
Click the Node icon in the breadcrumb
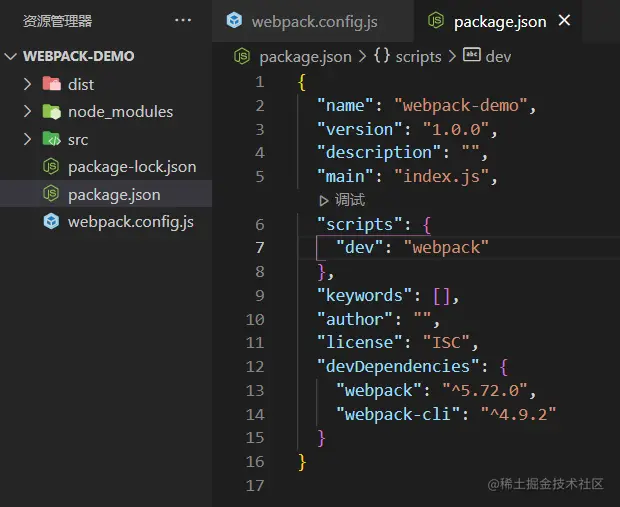(x=242, y=56)
